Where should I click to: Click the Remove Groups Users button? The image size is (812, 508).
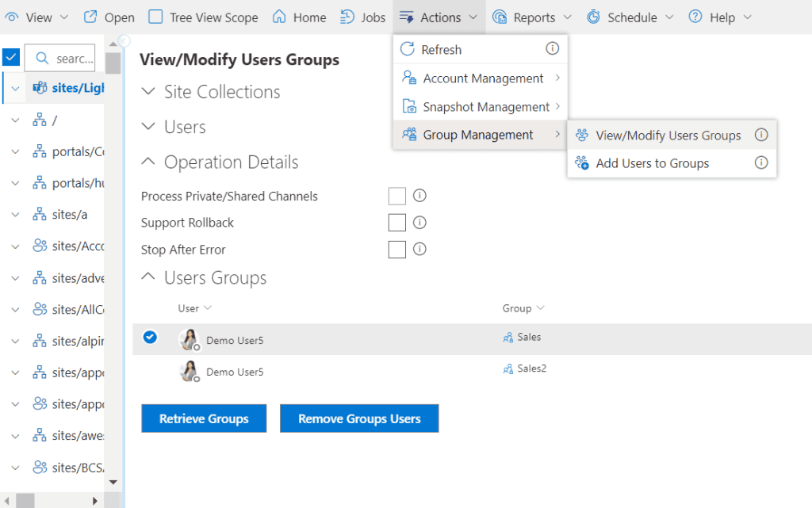pos(359,419)
